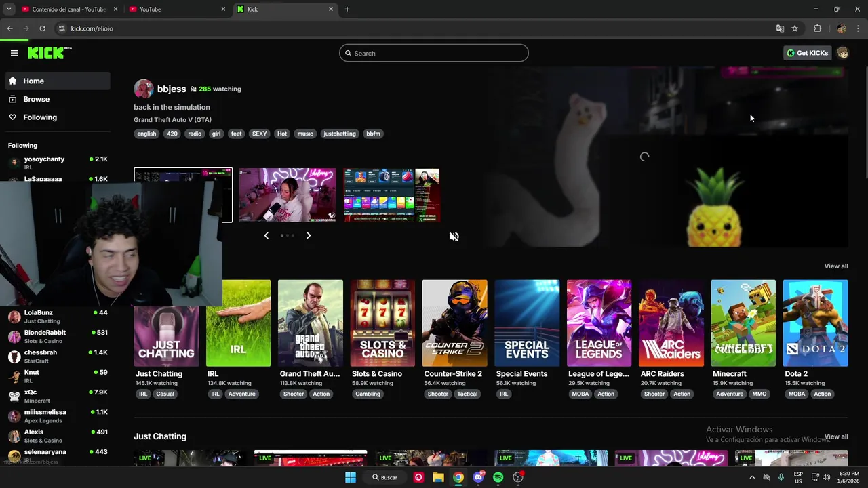The width and height of the screenshot is (868, 488).
Task: Open Windows Start menu
Action: [x=351, y=477]
